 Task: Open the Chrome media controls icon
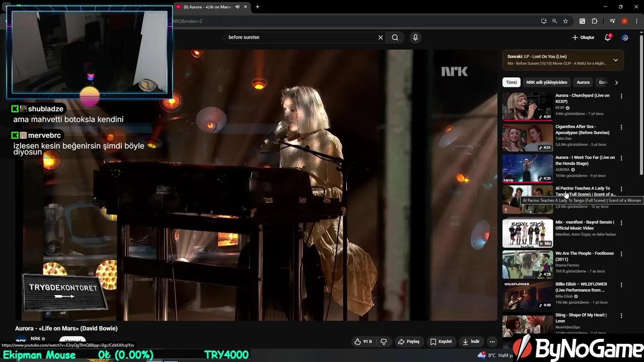[612, 21]
